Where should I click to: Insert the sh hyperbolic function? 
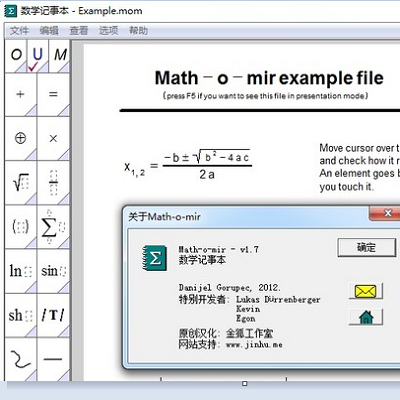click(21, 315)
